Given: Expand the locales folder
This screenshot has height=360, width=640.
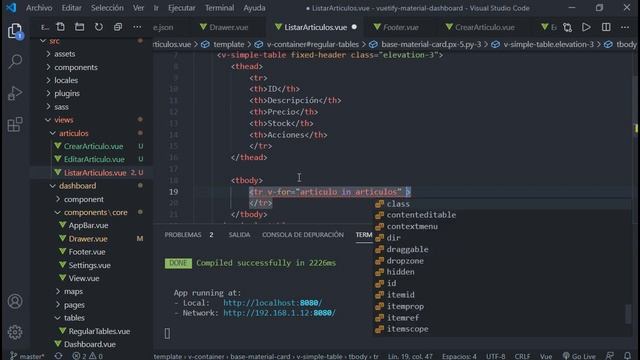Looking at the screenshot, I should pos(66,80).
